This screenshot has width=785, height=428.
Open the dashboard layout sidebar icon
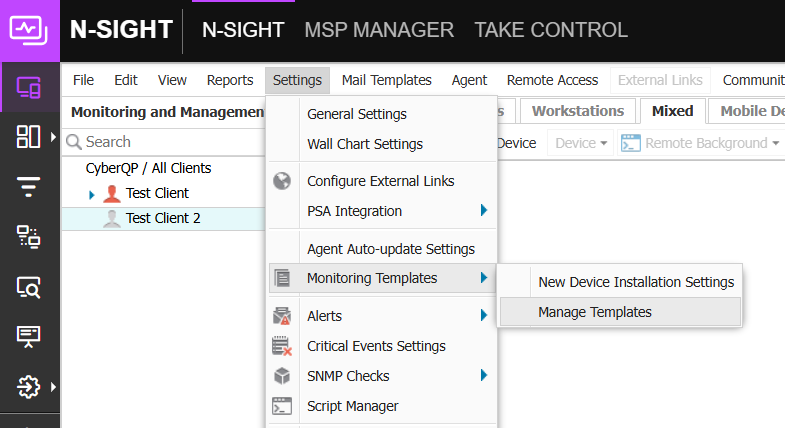coord(29,137)
